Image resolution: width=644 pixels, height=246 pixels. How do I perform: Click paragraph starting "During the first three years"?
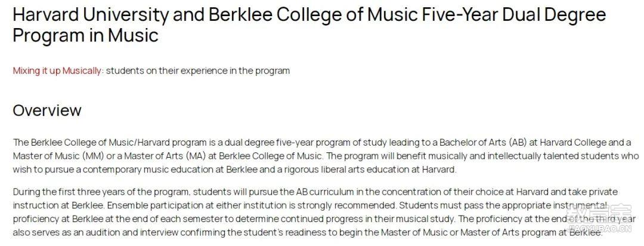tap(324, 212)
